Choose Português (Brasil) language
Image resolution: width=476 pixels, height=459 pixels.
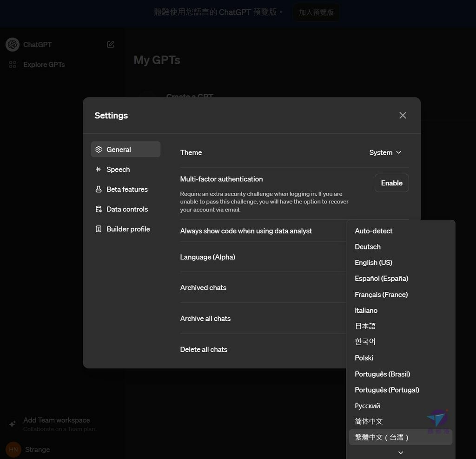pyautogui.click(x=400, y=374)
